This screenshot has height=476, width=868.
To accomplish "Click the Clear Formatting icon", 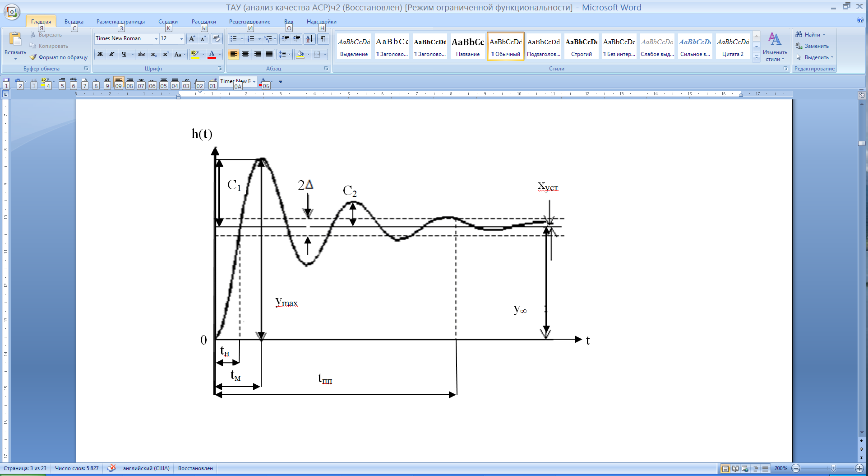I will click(x=217, y=39).
